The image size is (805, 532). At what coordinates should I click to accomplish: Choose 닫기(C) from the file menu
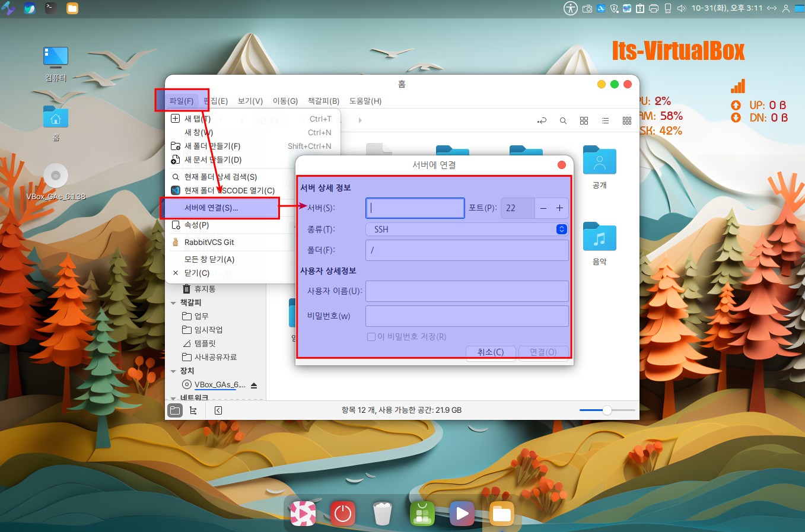click(231, 273)
